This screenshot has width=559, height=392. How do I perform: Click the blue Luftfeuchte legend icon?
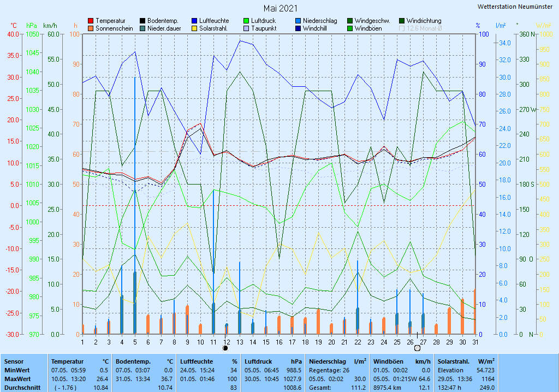pyautogui.click(x=194, y=21)
